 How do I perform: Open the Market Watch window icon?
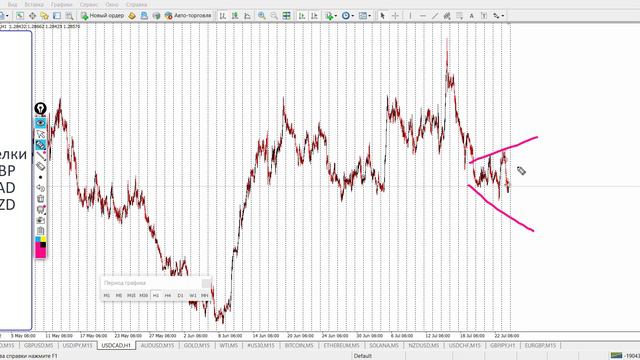pyautogui.click(x=20, y=16)
